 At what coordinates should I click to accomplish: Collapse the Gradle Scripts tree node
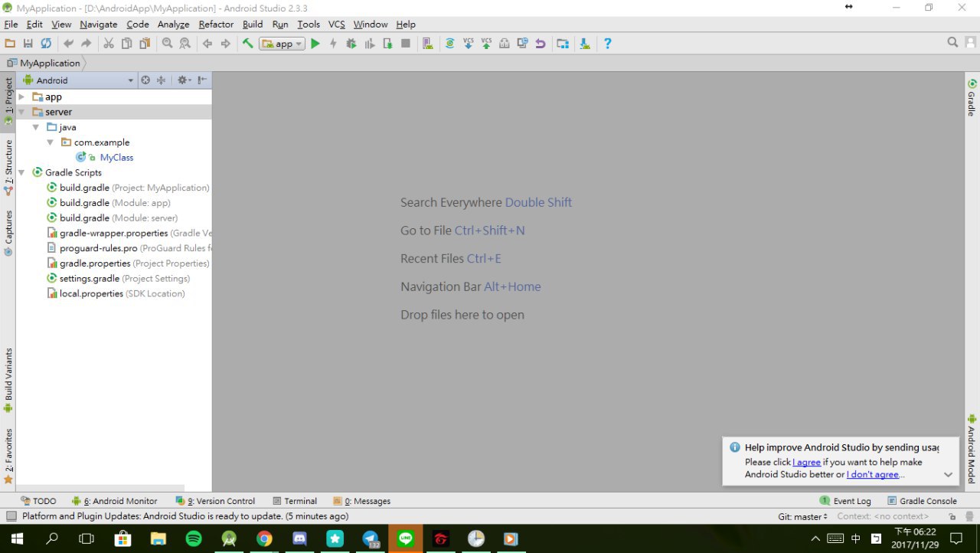pos(21,172)
